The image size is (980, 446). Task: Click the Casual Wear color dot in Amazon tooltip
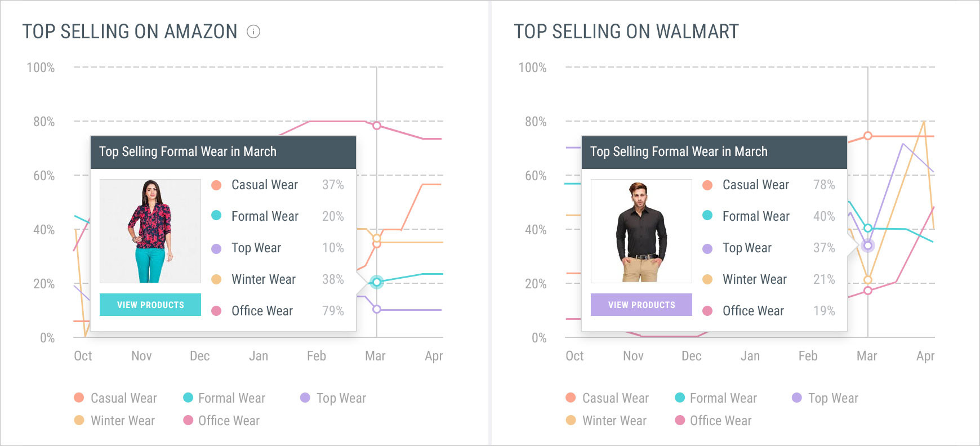[216, 185]
